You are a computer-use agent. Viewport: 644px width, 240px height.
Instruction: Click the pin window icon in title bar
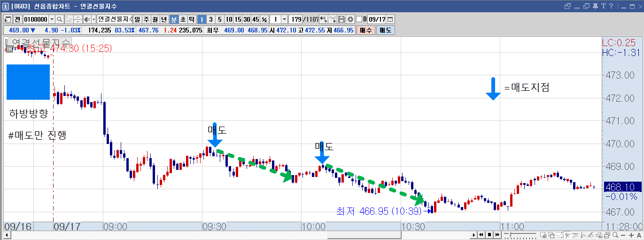point(595,7)
